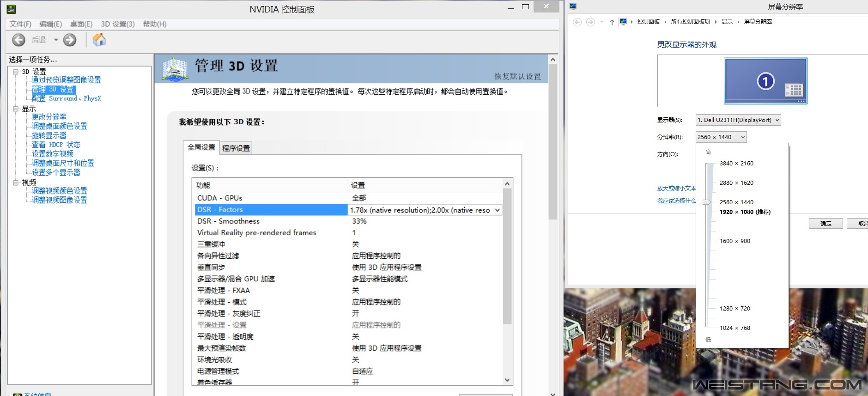Open 查看 HDCP 状态 in tree
The width and height of the screenshot is (868, 396).
[56, 145]
